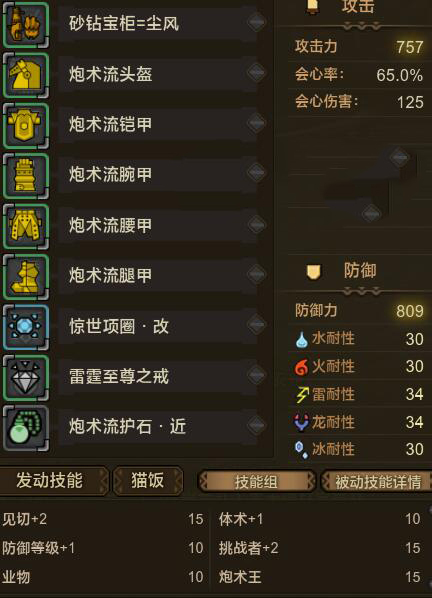Select the 炮术流头盔 helmet icon
This screenshot has width=432, height=598.
(26, 75)
